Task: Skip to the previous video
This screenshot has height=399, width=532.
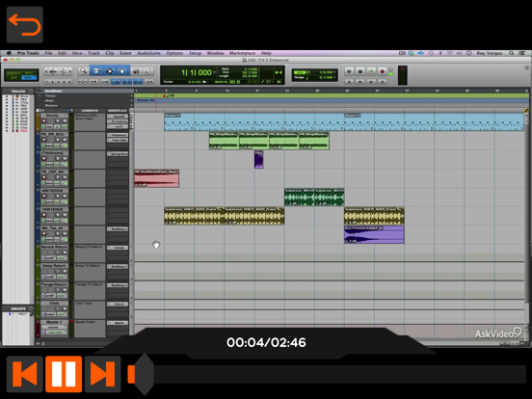Action: point(25,374)
